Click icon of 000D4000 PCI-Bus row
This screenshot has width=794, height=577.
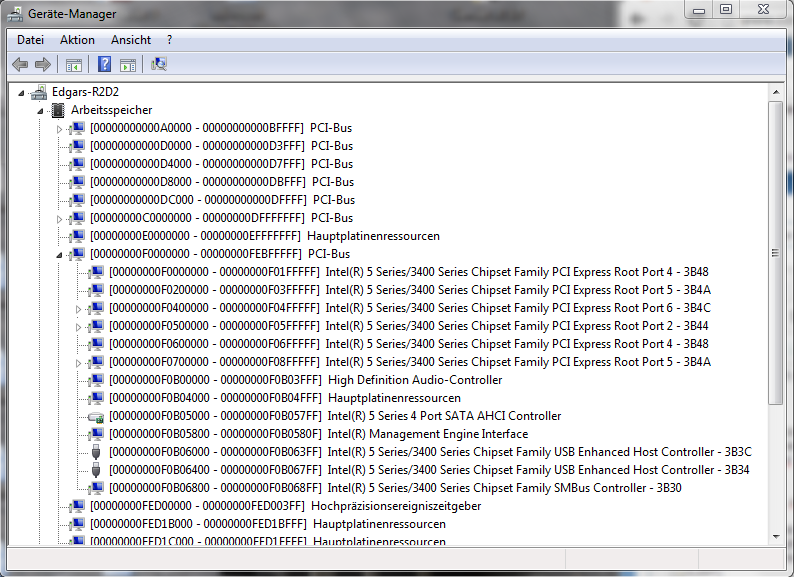pyautogui.click(x=77, y=164)
